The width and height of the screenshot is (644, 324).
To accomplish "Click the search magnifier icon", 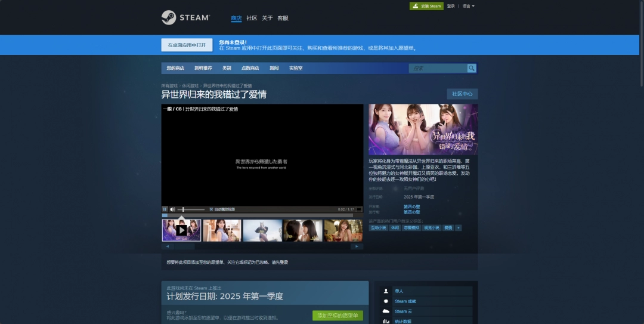I will coord(472,69).
